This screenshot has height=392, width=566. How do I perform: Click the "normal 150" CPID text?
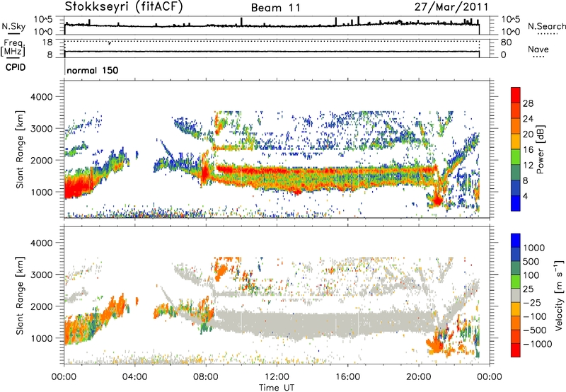tap(93, 70)
